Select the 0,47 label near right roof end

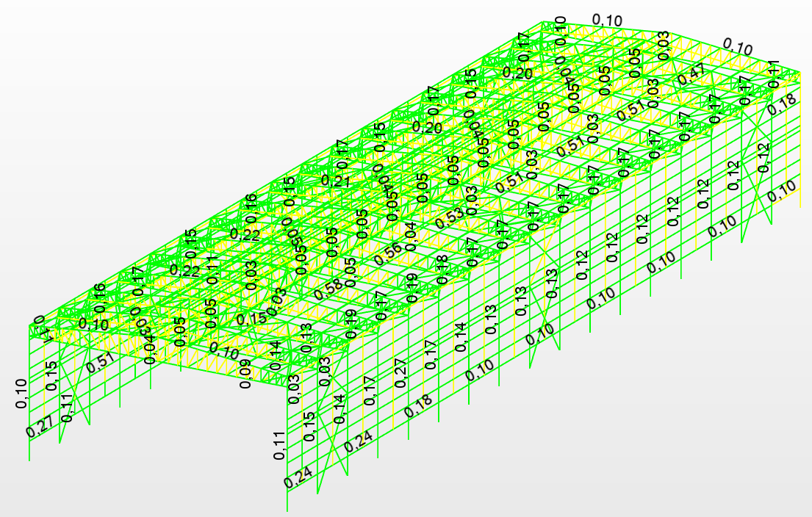coord(691,75)
